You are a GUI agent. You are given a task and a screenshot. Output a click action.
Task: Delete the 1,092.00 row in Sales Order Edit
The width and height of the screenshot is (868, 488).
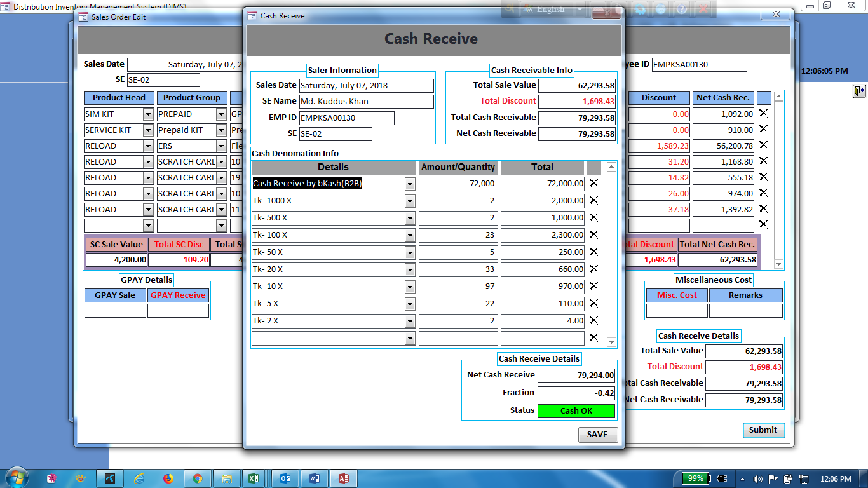tap(763, 114)
